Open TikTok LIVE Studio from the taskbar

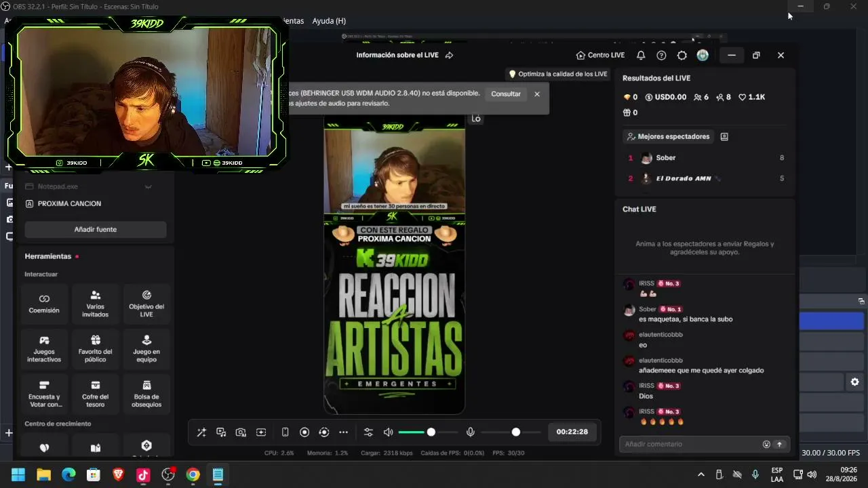point(143,474)
